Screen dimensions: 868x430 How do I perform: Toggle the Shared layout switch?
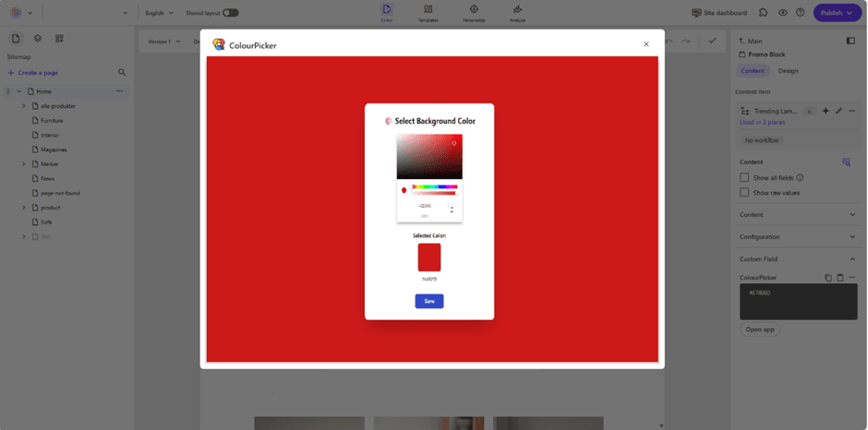point(230,13)
